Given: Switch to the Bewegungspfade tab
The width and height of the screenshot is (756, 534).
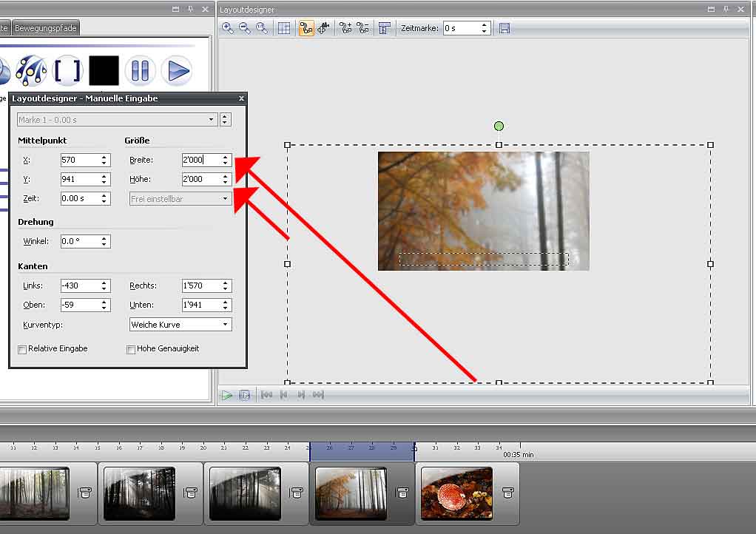Looking at the screenshot, I should [45, 28].
